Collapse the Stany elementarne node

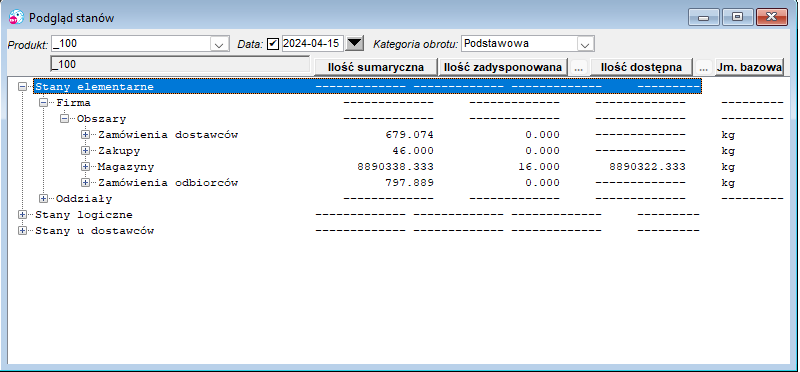tap(22, 87)
